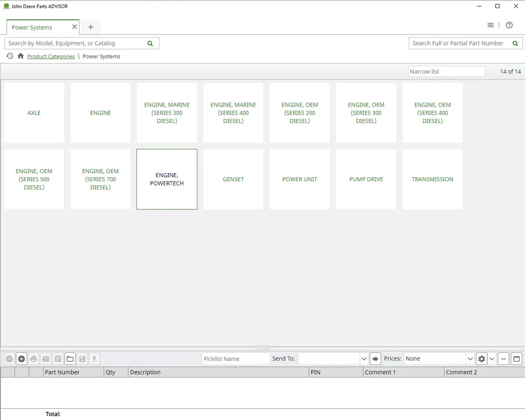Select ENGINE, OEM (SERIES 700 DIESEL) tile

100,179
